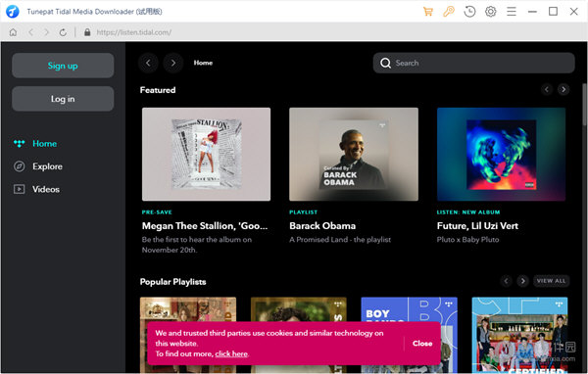Open the Megan Thee Stallion album cover
Screen dimensions: 588x374
(206, 154)
